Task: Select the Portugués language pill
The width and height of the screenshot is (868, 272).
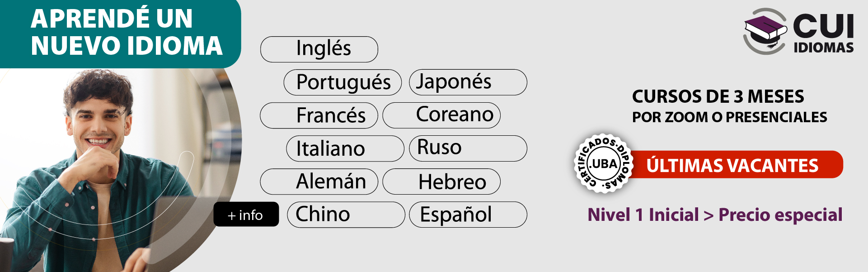Action: tap(343, 82)
